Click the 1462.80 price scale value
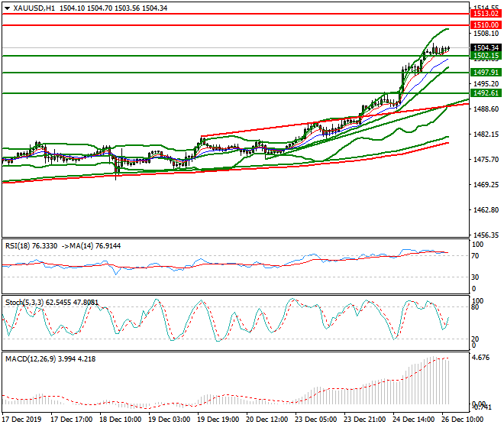 [486, 210]
